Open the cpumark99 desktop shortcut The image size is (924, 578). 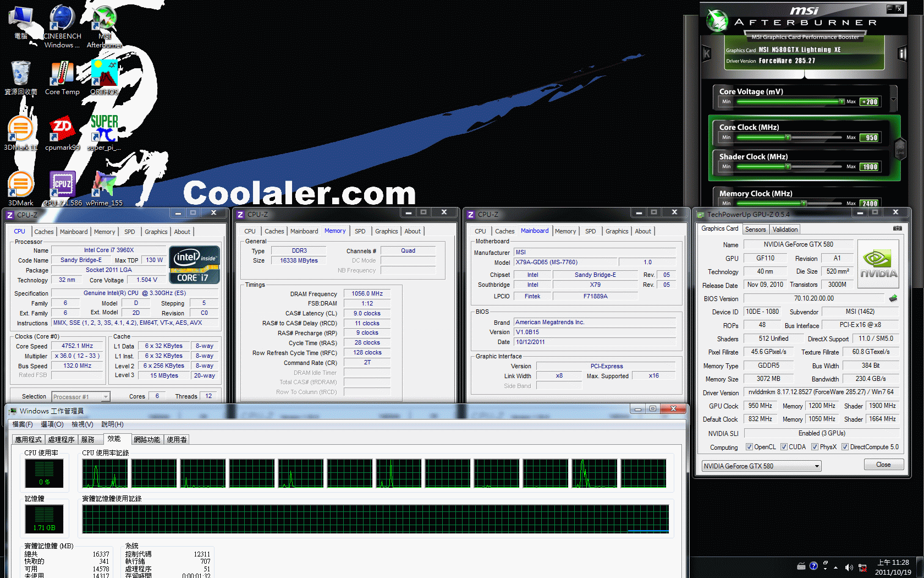[62, 133]
